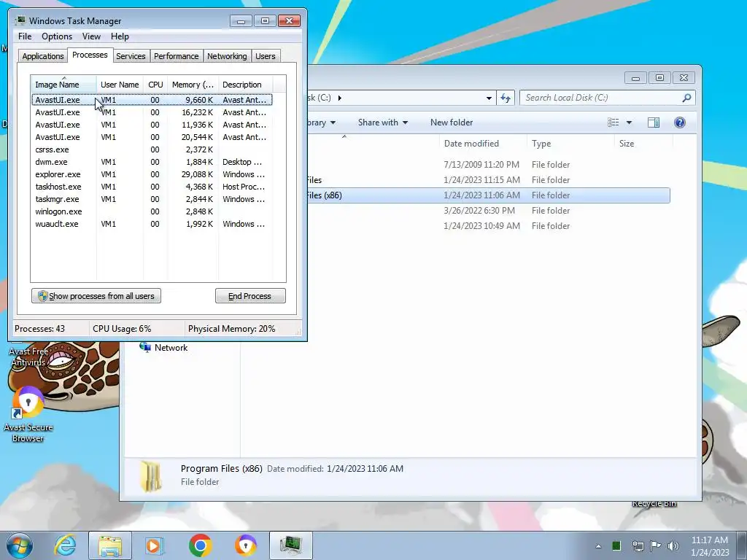Switch to the Performance tab
This screenshot has width=747, height=560.
point(176,56)
